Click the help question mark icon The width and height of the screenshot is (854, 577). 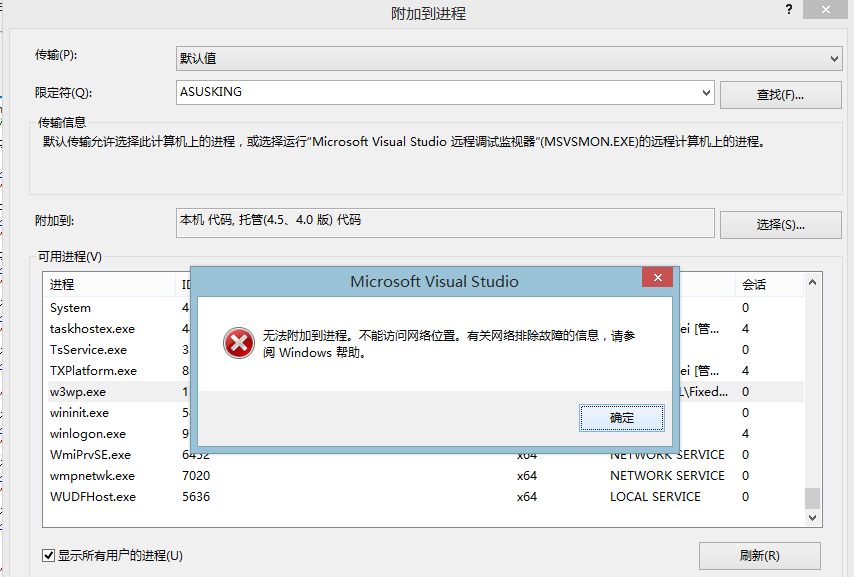pos(789,9)
